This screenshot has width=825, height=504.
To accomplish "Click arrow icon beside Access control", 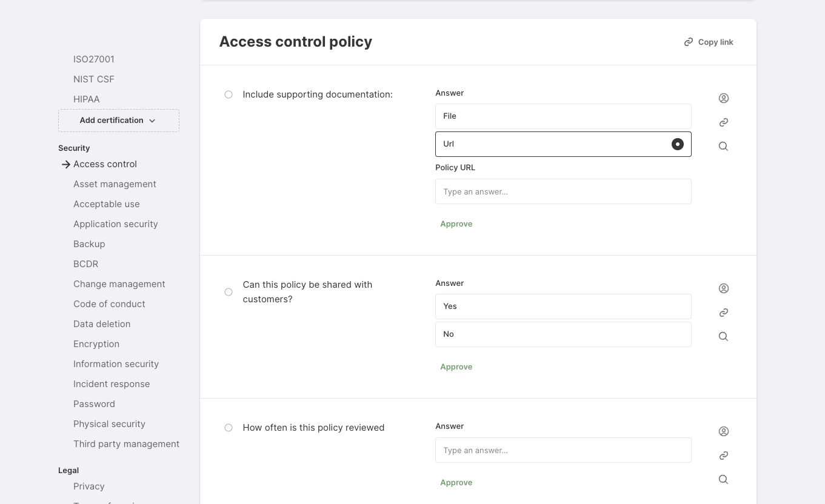I will click(65, 164).
